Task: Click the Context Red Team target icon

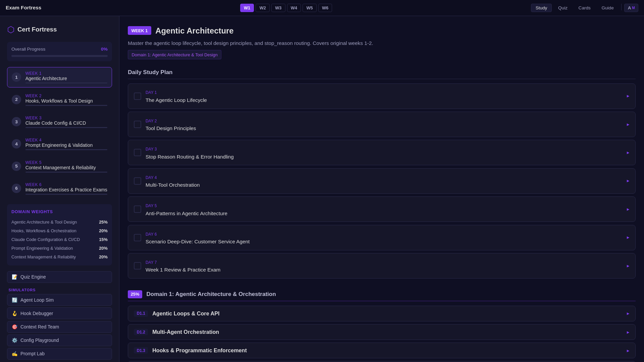Action: tap(14, 327)
